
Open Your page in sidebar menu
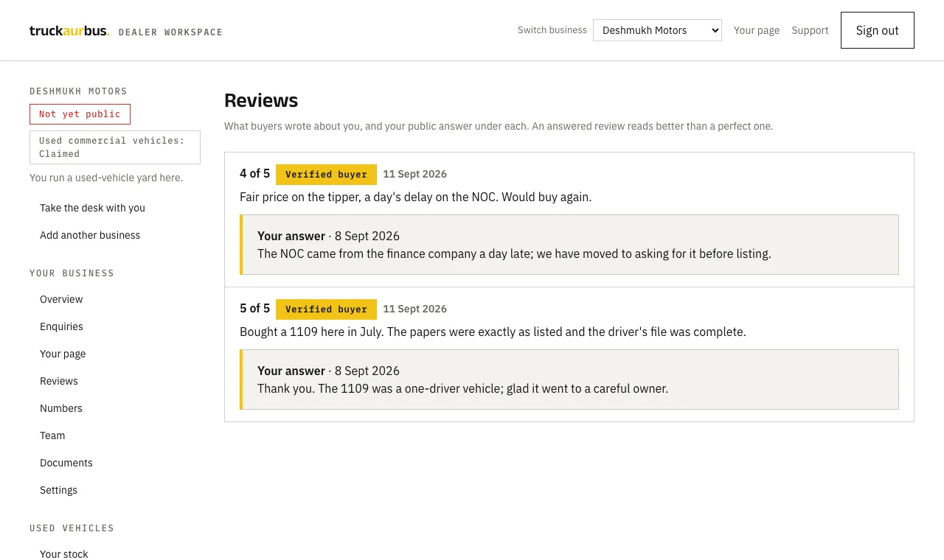63,354
